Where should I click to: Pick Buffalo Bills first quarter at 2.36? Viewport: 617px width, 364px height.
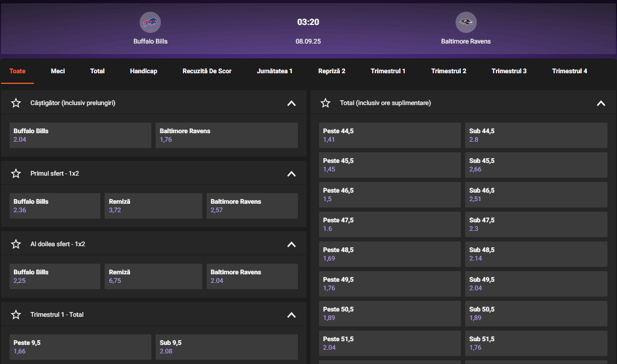pyautogui.click(x=55, y=205)
